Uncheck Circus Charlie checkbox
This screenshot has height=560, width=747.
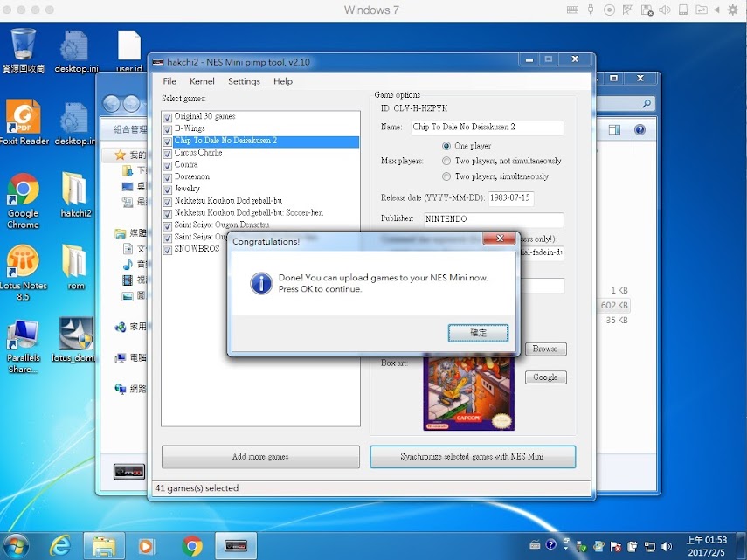(167, 154)
